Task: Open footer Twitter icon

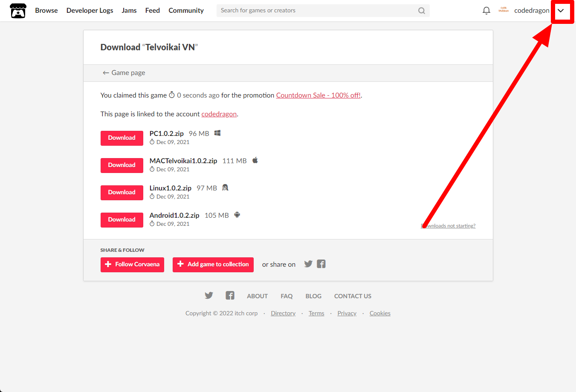Action: tap(209, 295)
